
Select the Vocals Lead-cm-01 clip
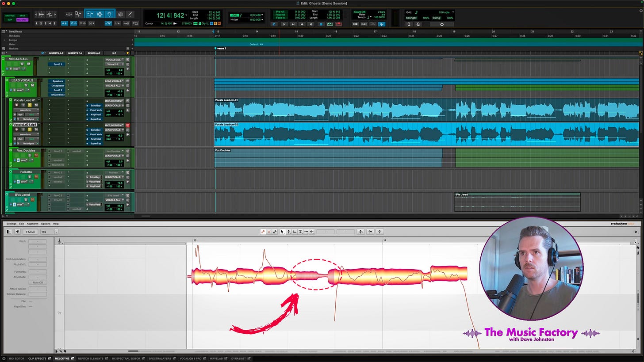[x=427, y=110]
